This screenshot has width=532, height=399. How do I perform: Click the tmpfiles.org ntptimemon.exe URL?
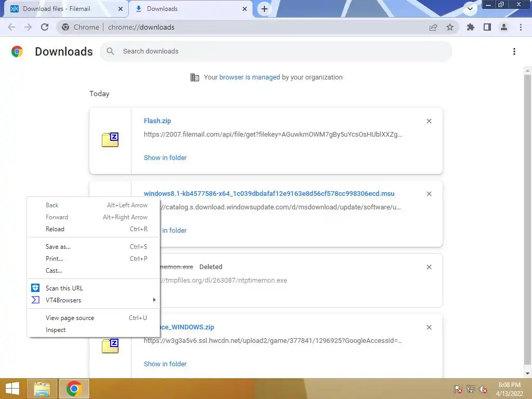(x=224, y=281)
